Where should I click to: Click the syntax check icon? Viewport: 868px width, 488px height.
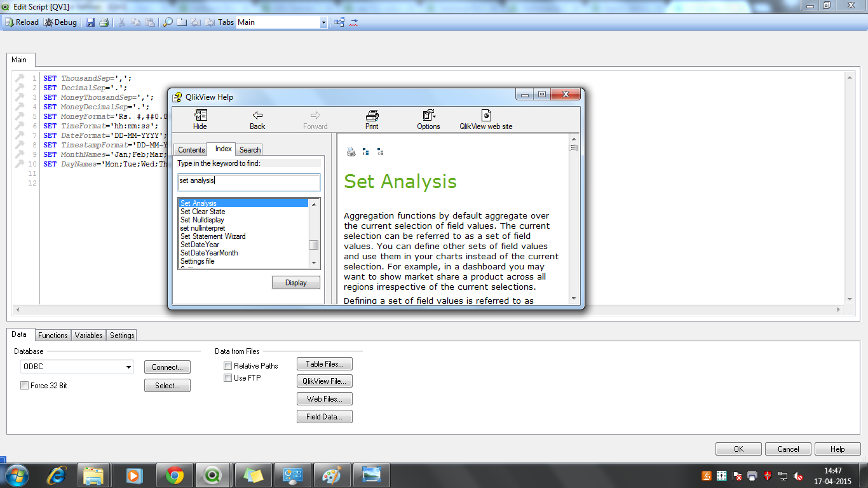pyautogui.click(x=353, y=22)
